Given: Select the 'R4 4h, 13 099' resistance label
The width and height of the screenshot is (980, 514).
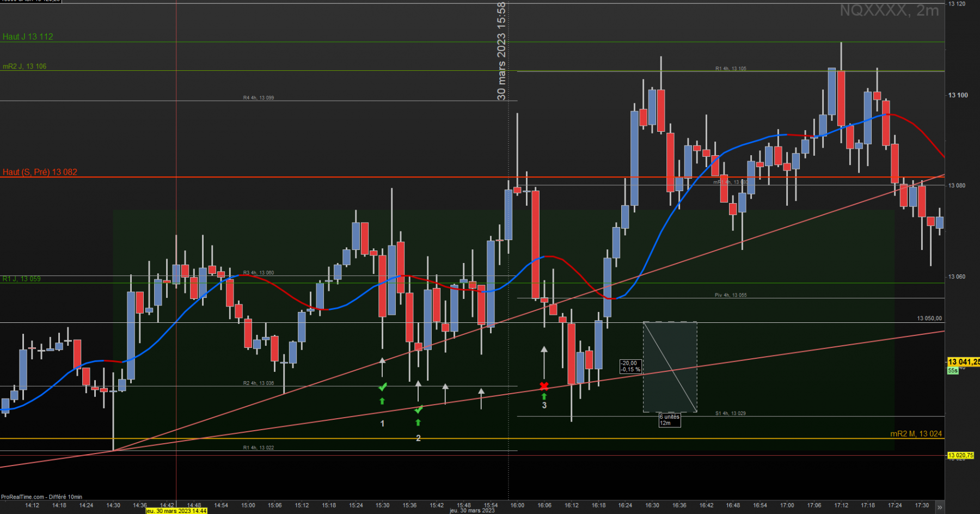Looking at the screenshot, I should [259, 98].
